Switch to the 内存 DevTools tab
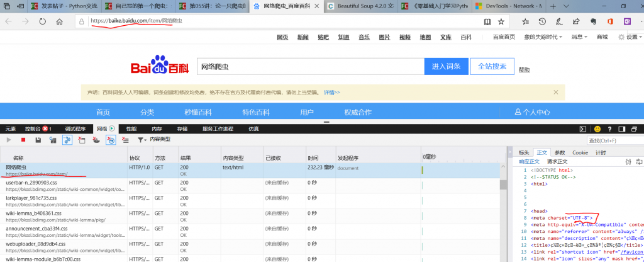 point(157,128)
